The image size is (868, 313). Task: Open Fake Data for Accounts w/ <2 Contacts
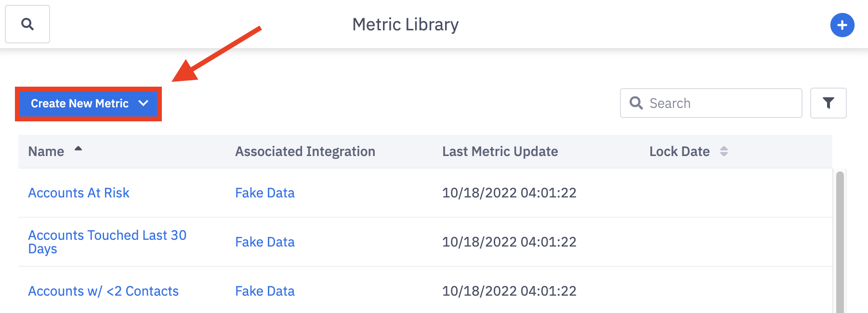tap(264, 291)
